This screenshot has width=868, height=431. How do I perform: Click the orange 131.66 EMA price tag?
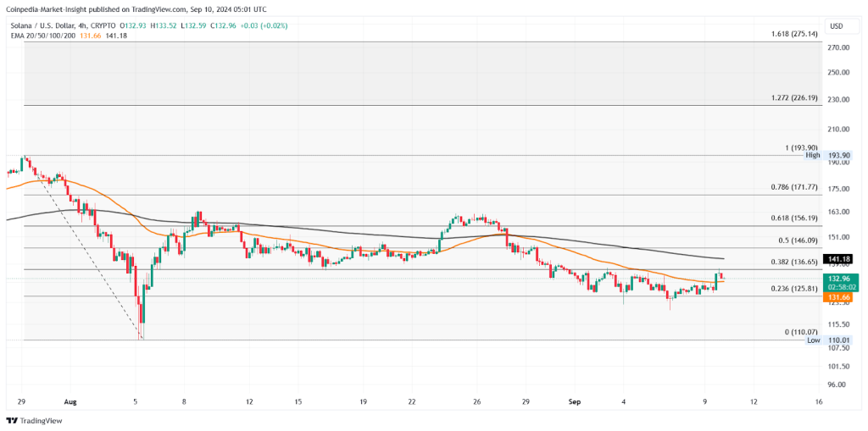point(837,297)
